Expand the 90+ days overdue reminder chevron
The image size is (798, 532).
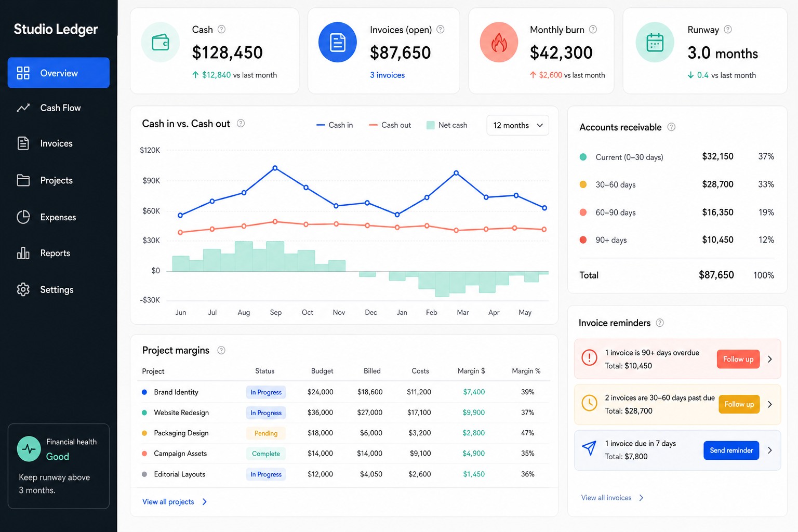click(770, 359)
